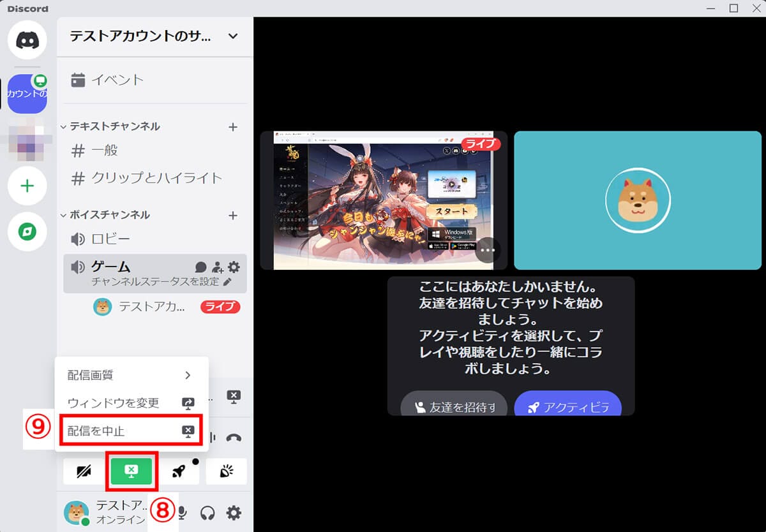Toggle camera on with video button
The width and height of the screenshot is (766, 532).
pyautogui.click(x=84, y=471)
